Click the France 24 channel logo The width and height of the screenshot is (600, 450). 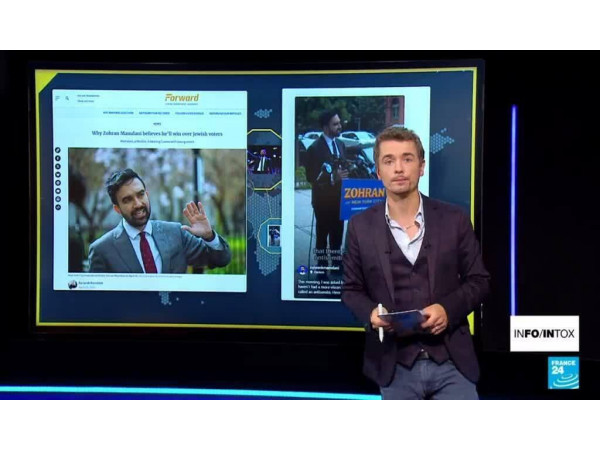coord(562,373)
